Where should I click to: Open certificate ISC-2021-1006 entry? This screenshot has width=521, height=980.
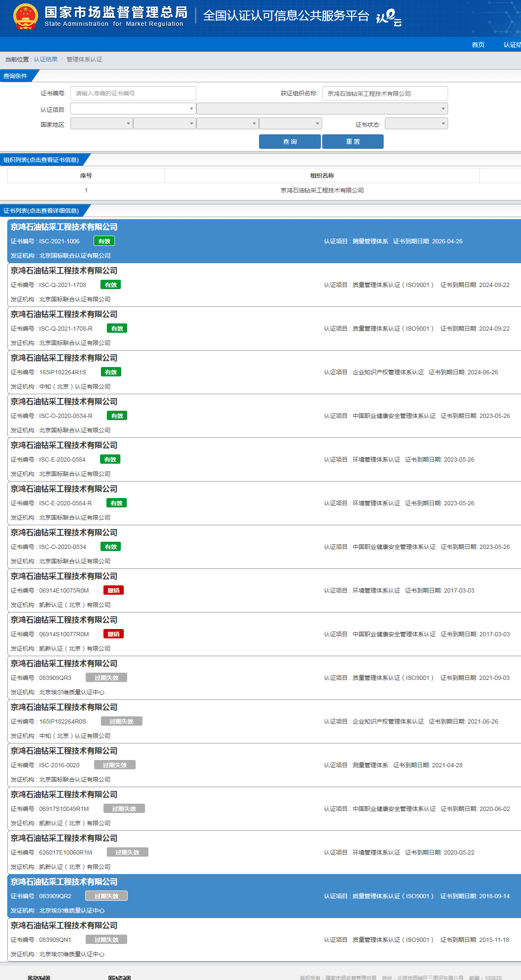264,241
